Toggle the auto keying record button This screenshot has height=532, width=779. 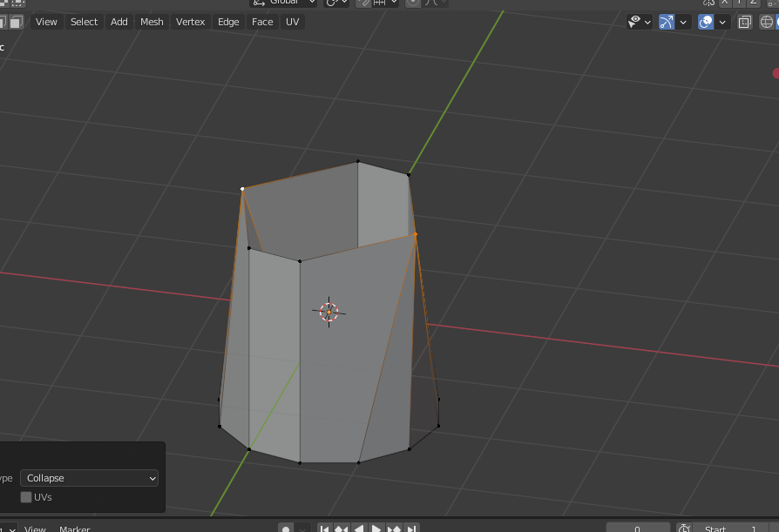pyautogui.click(x=286, y=529)
